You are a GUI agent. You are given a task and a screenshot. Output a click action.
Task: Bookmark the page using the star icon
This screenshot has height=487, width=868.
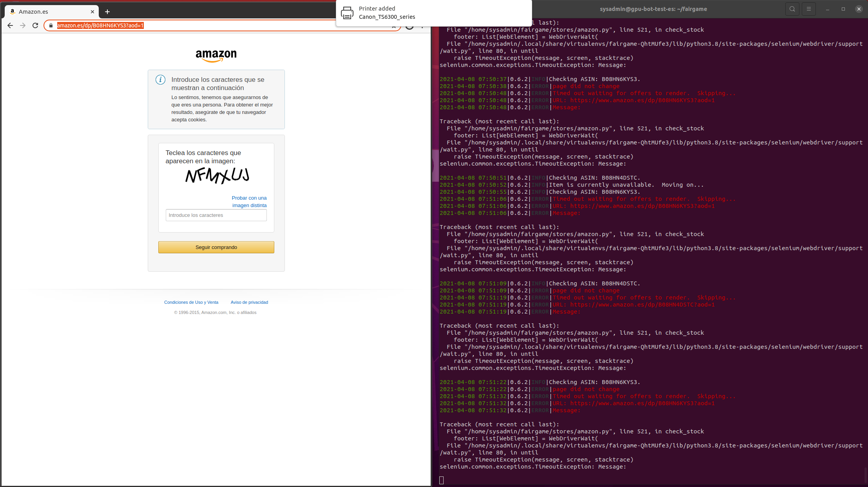pyautogui.click(x=393, y=26)
